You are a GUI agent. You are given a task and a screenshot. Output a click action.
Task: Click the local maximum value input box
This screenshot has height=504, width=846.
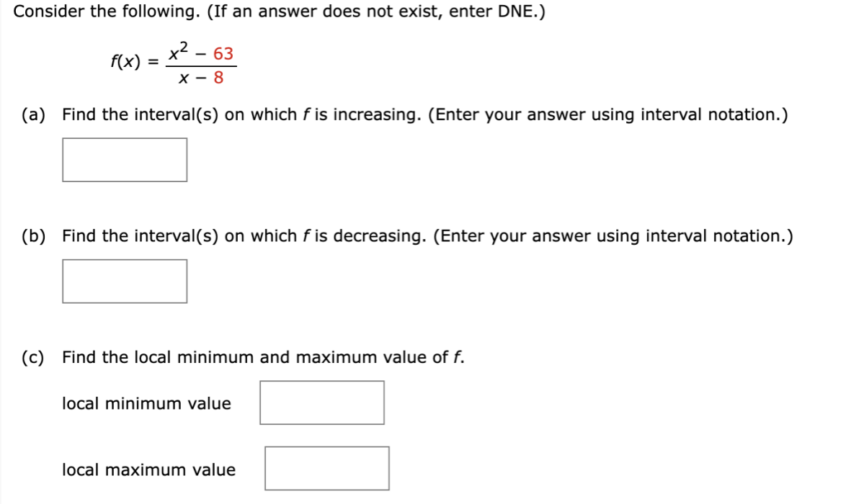click(326, 468)
